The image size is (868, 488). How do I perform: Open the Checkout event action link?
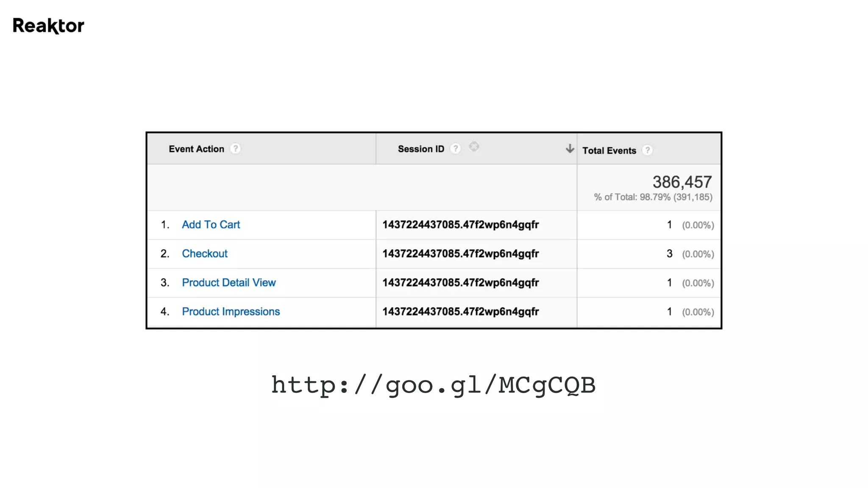click(205, 254)
